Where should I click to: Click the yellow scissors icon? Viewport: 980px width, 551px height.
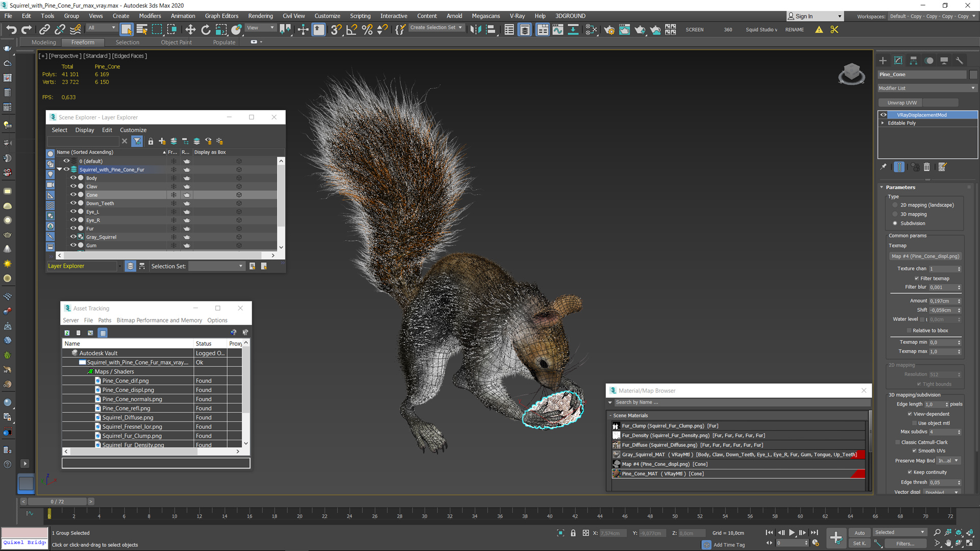point(835,30)
